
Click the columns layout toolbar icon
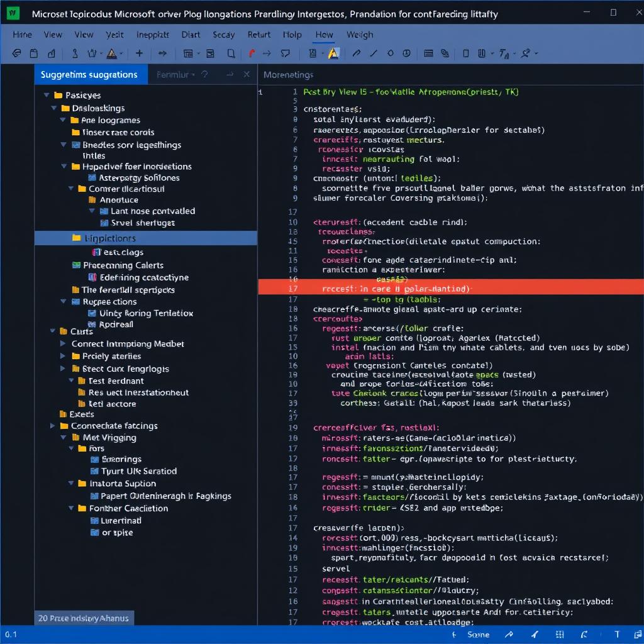pos(482,53)
